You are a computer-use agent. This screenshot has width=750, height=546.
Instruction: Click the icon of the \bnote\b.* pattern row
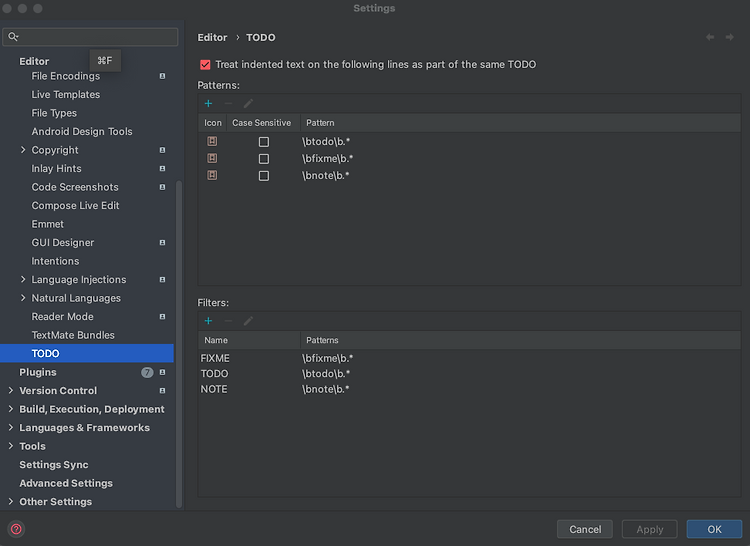[212, 175]
